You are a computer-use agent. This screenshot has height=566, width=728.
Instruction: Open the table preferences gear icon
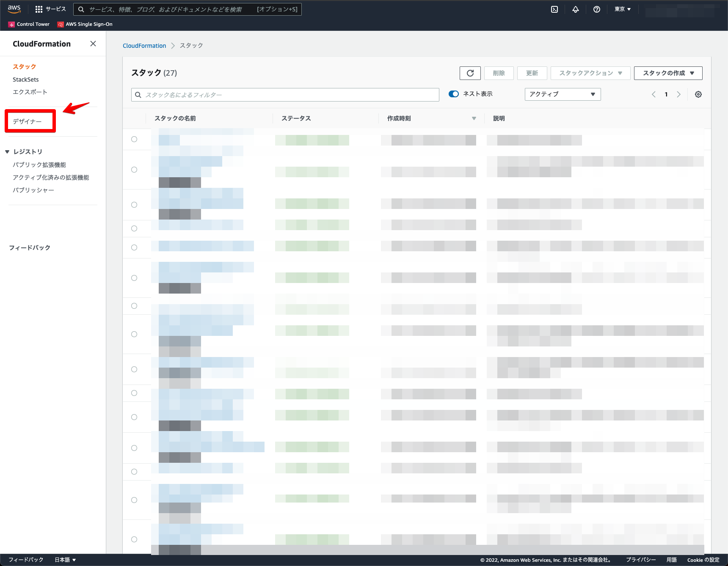[x=698, y=94]
